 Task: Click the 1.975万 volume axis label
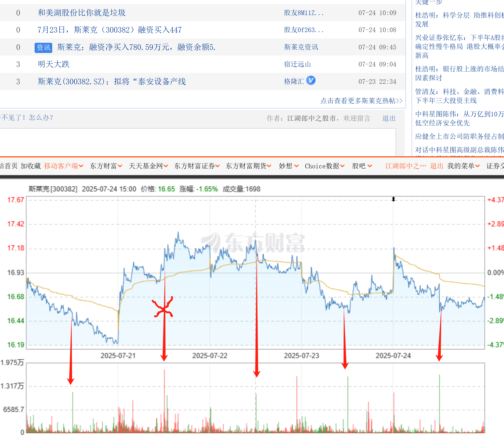coord(12,363)
